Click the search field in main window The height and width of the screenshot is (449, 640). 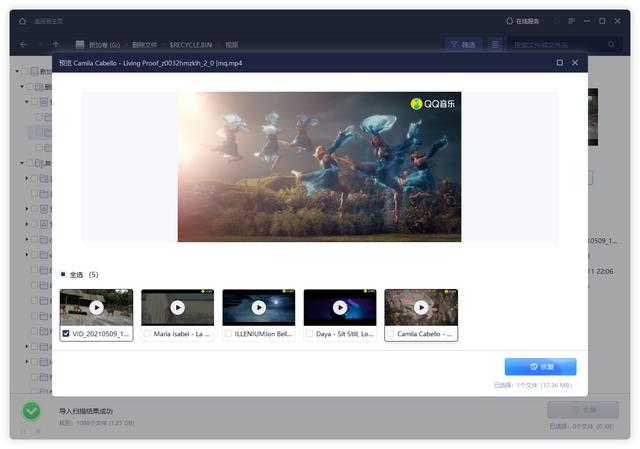coord(564,44)
